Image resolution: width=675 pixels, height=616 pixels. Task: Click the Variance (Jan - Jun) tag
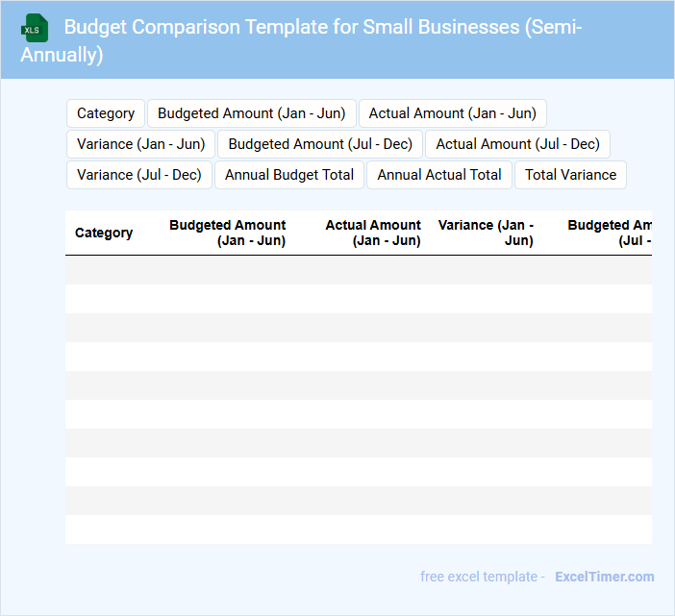coord(140,144)
